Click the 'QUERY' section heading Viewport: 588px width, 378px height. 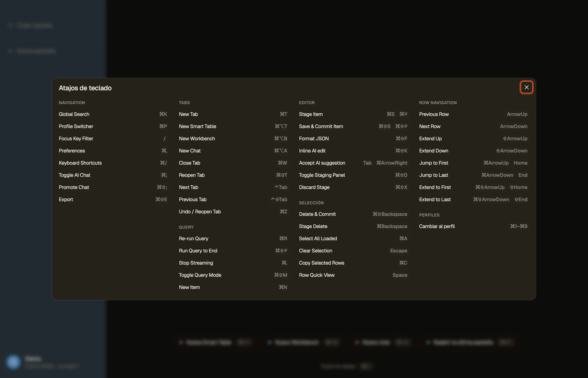click(x=186, y=227)
